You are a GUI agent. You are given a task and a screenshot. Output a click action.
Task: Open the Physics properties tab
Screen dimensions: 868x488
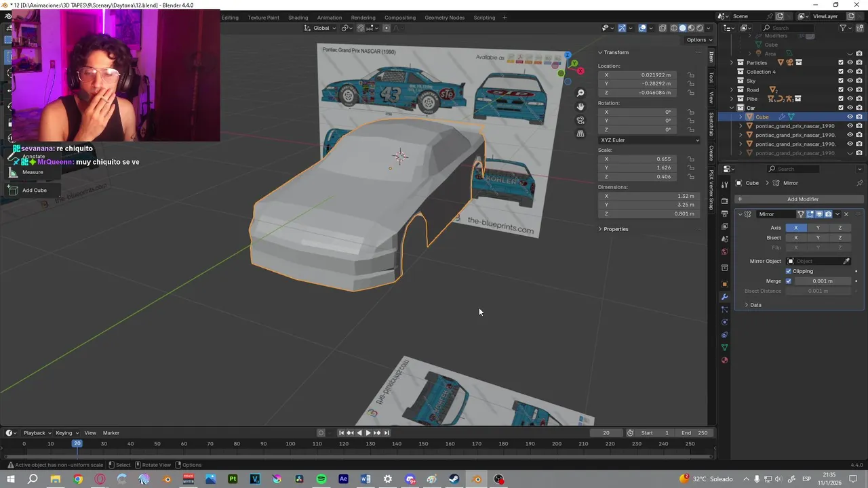pyautogui.click(x=725, y=322)
